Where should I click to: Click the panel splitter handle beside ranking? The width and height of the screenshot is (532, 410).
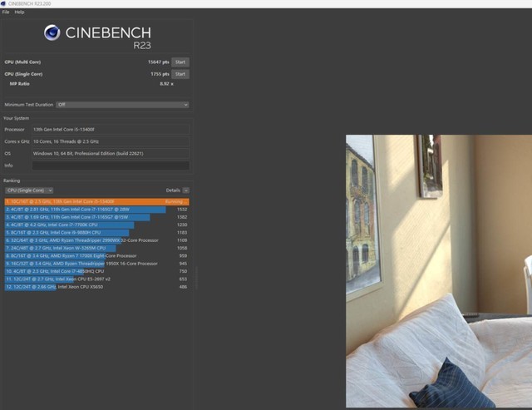point(196,278)
